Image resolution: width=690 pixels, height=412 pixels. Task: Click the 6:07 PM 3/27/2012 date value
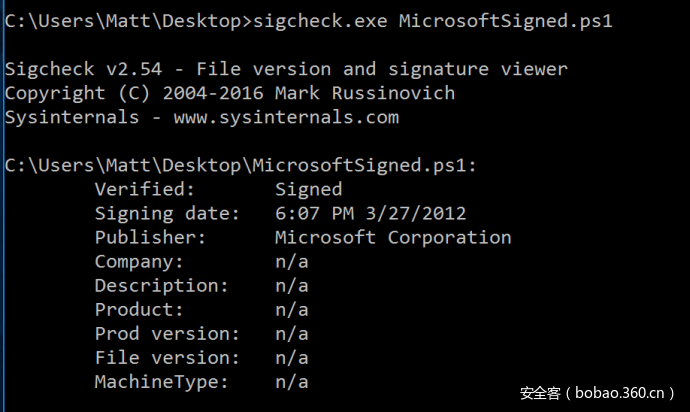370,214
